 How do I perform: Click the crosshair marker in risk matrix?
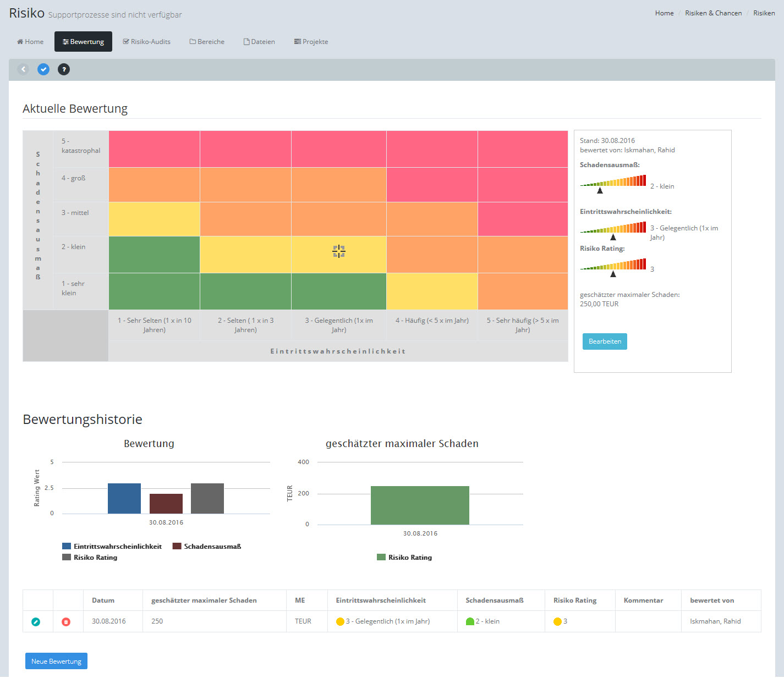[338, 251]
